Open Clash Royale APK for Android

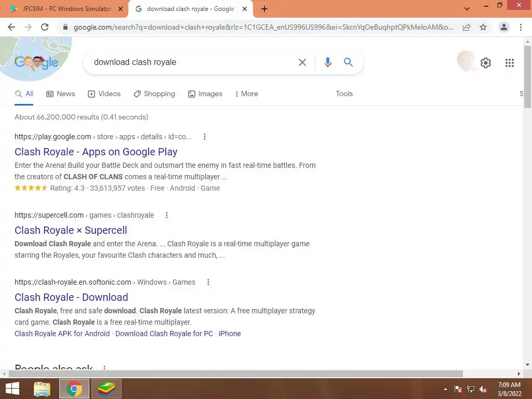tap(62, 334)
